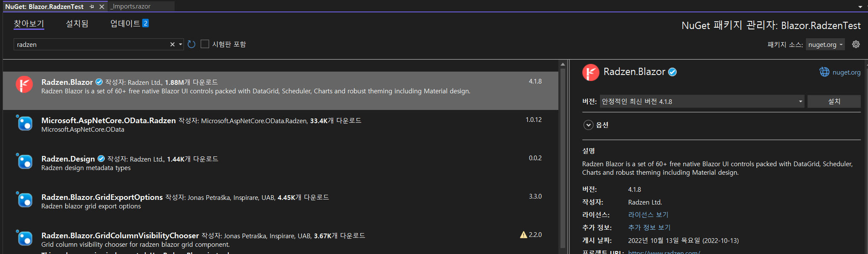The height and width of the screenshot is (254, 868).
Task: Close the NuGet: Blazor.RadzenTest tab
Action: (102, 6)
